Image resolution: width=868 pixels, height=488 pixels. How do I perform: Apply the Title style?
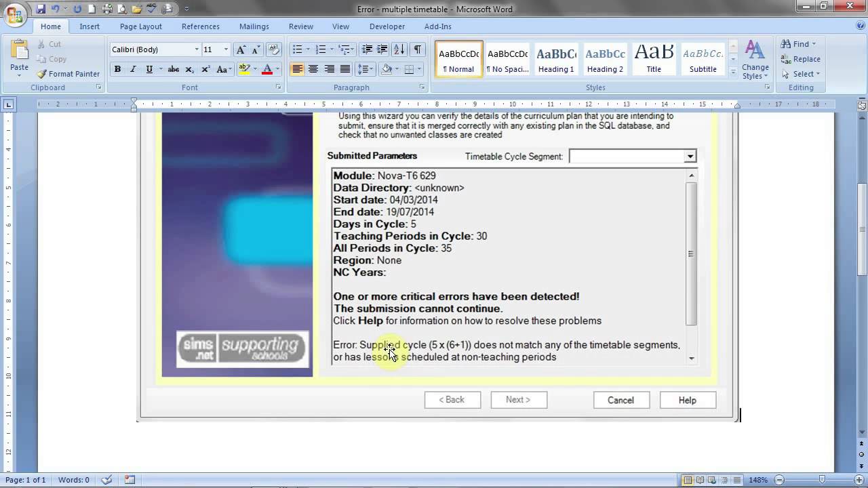click(654, 59)
